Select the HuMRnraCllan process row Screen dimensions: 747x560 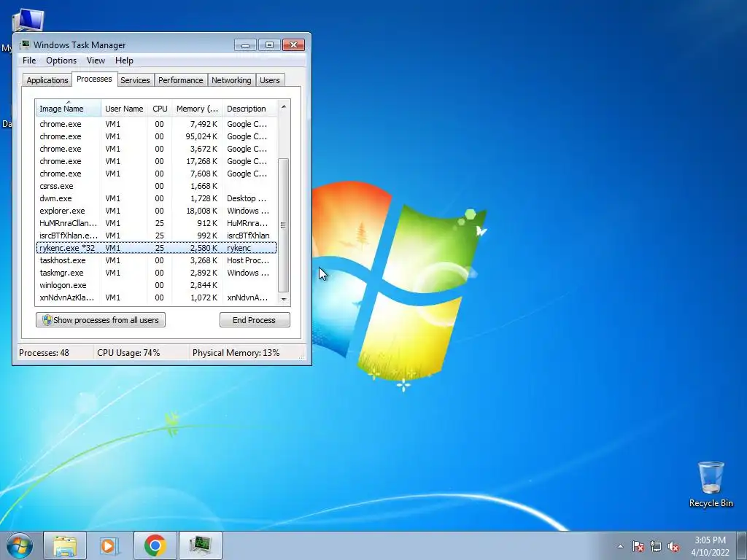(156, 223)
